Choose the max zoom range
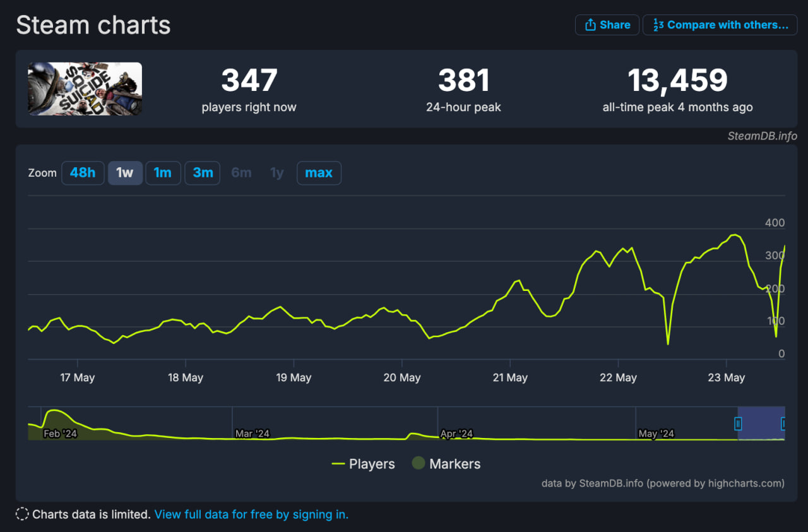Image resolution: width=808 pixels, height=532 pixels. coord(319,173)
